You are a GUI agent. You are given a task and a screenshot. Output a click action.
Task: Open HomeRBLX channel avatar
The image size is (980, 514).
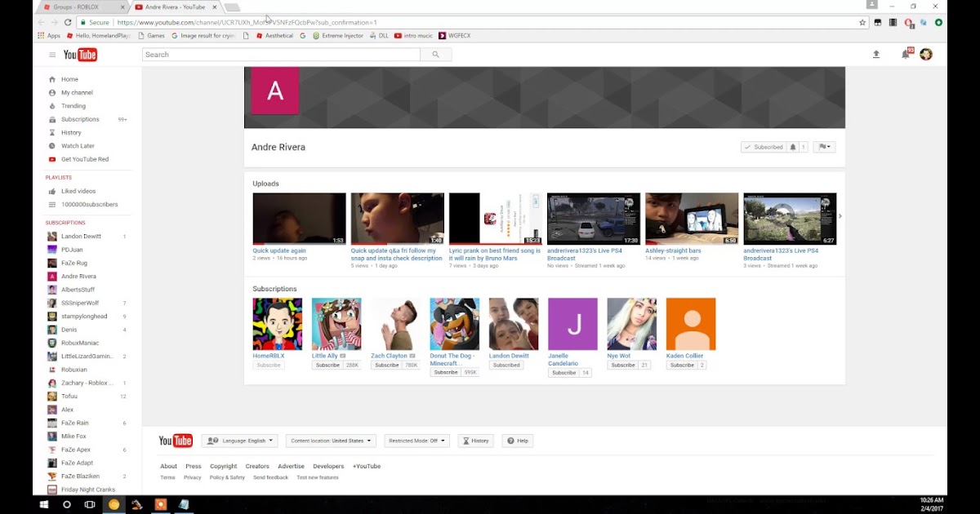[278, 324]
